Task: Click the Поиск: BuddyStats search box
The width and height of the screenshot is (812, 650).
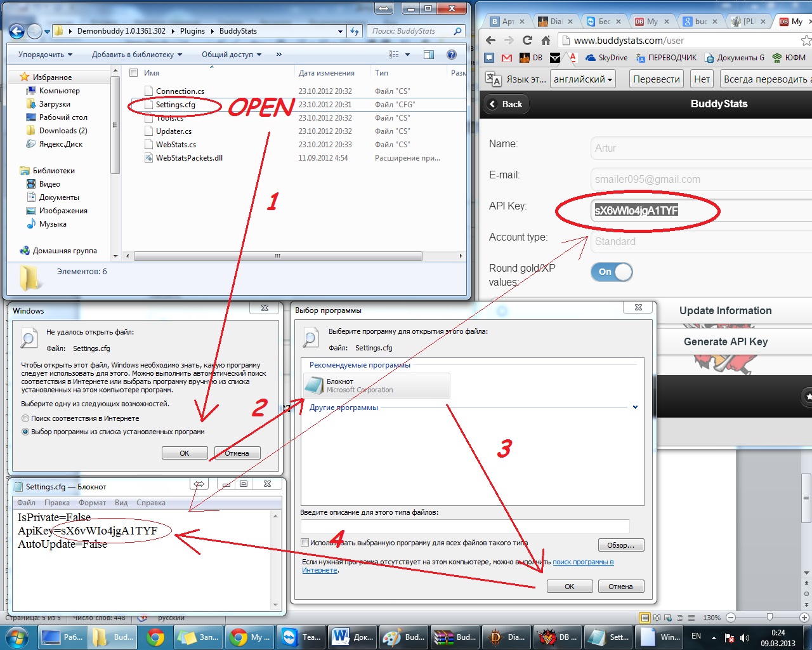Action: pyautogui.click(x=415, y=30)
